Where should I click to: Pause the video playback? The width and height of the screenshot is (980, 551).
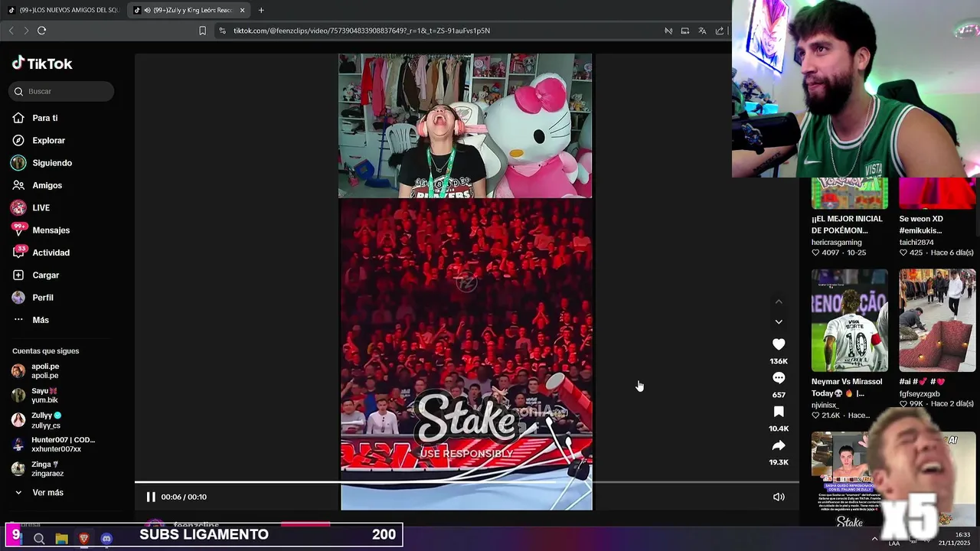point(151,497)
